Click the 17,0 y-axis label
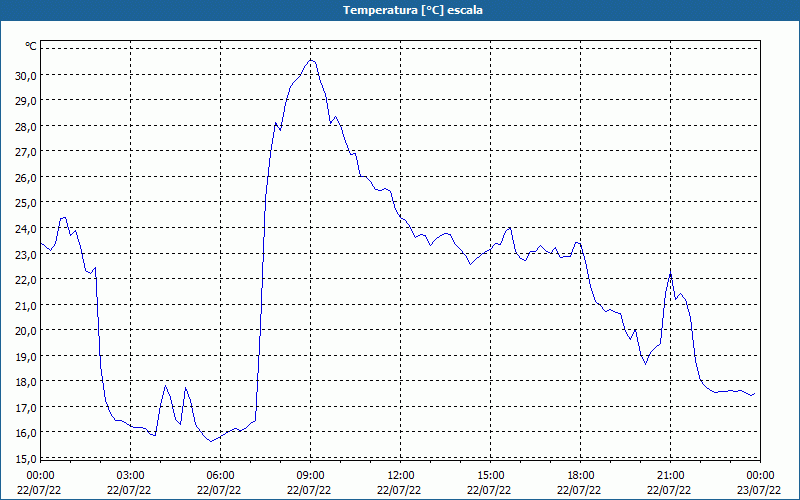The image size is (800, 500). [26, 407]
